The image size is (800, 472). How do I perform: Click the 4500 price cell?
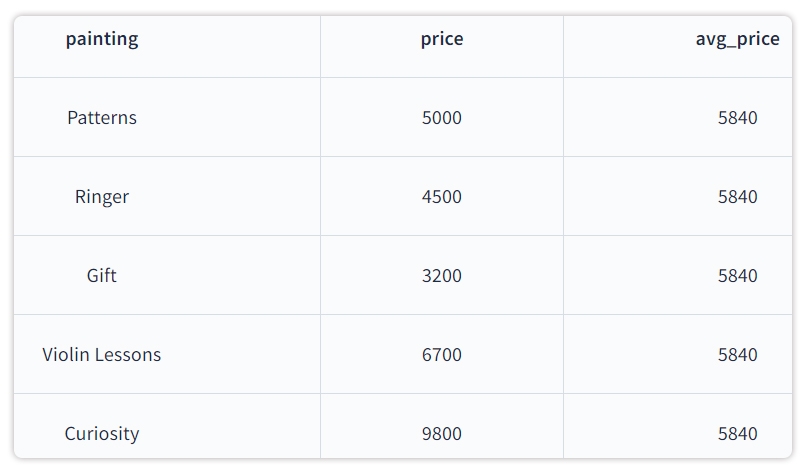click(441, 197)
